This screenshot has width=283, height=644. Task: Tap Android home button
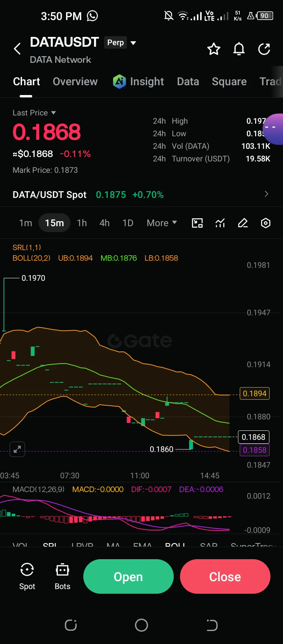pyautogui.click(x=141, y=625)
